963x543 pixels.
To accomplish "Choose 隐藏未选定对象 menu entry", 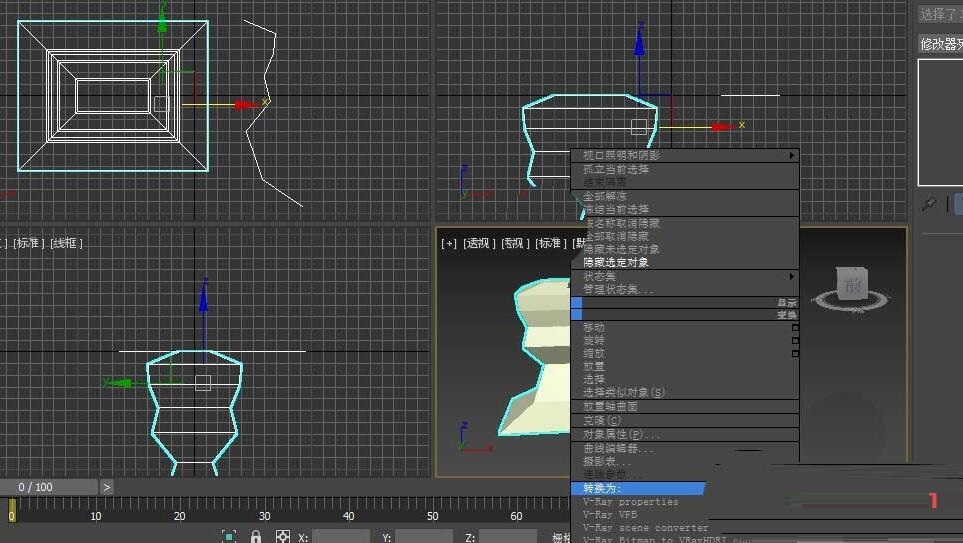I will coord(622,249).
